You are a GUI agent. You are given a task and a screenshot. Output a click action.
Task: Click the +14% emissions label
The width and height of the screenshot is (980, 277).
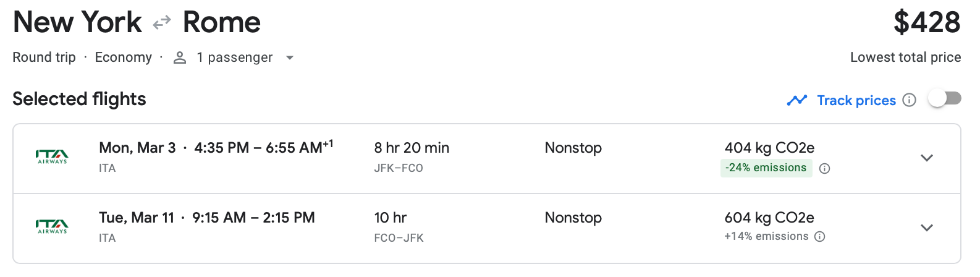(766, 236)
